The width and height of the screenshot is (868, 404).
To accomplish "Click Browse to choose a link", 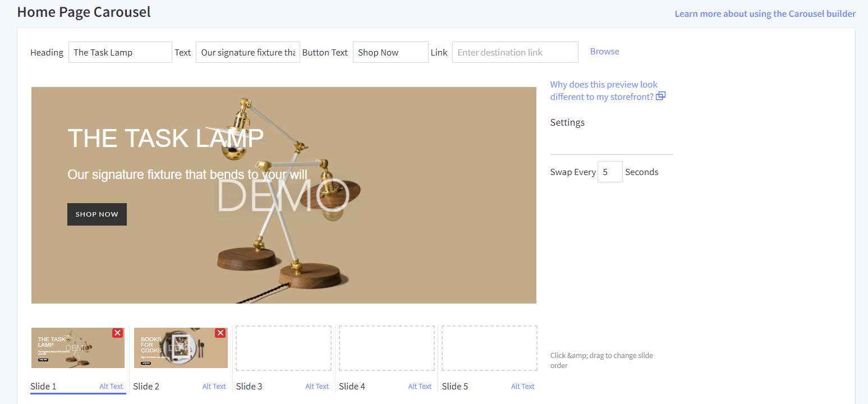I will pyautogui.click(x=604, y=51).
